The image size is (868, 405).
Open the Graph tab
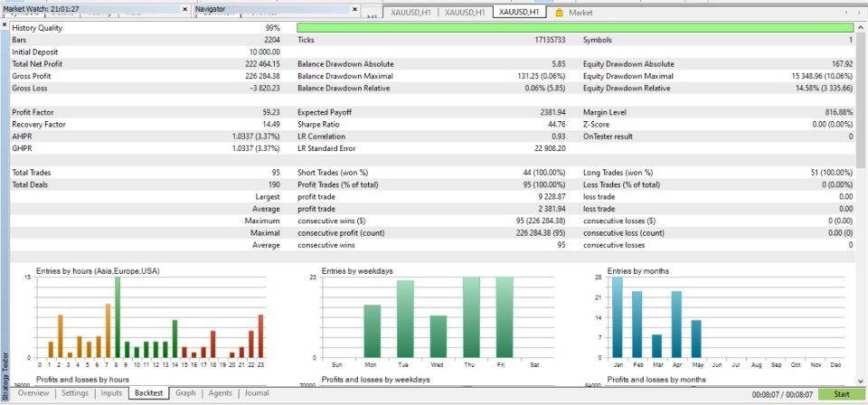pyautogui.click(x=185, y=393)
